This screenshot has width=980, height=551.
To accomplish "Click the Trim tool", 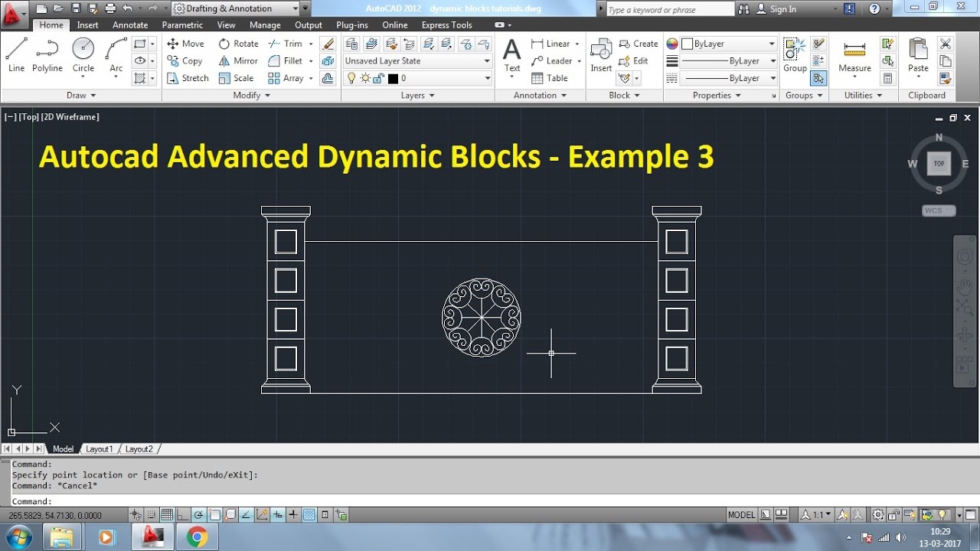I will (x=286, y=44).
